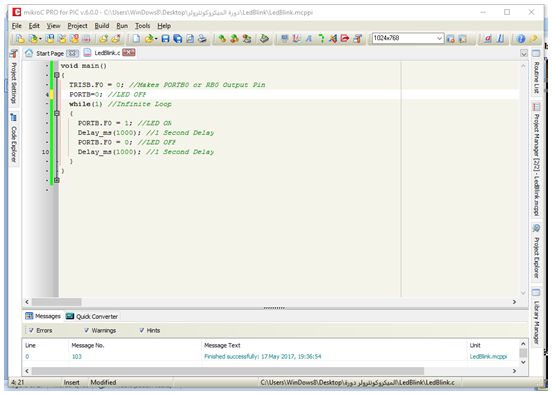Click the Messages list scroll-down arrow

523,362
